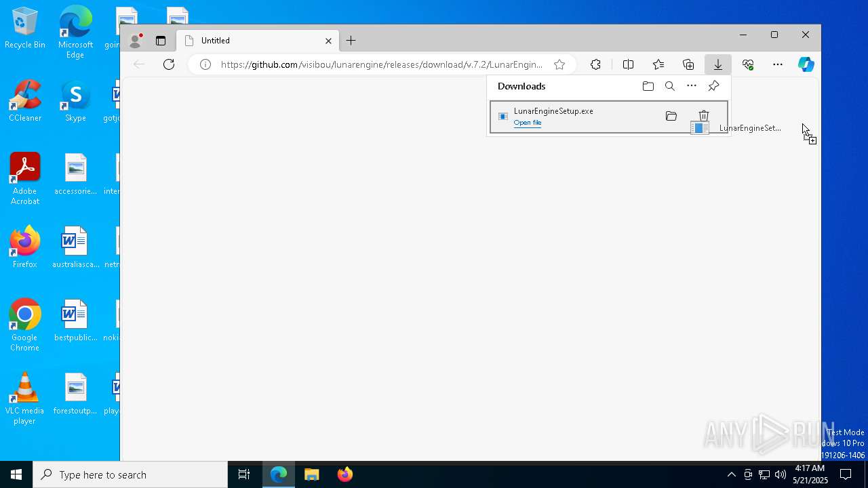Click the taskbar search box

point(130,474)
